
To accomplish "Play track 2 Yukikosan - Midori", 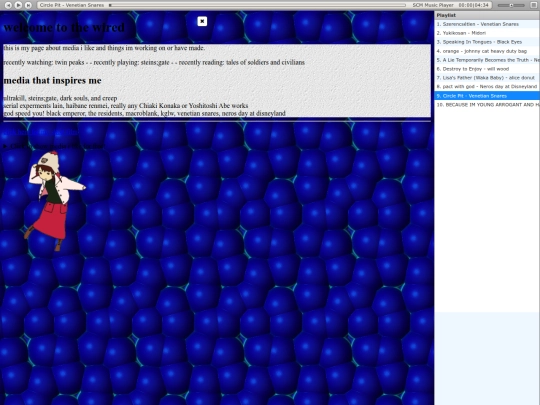I will (487, 33).
